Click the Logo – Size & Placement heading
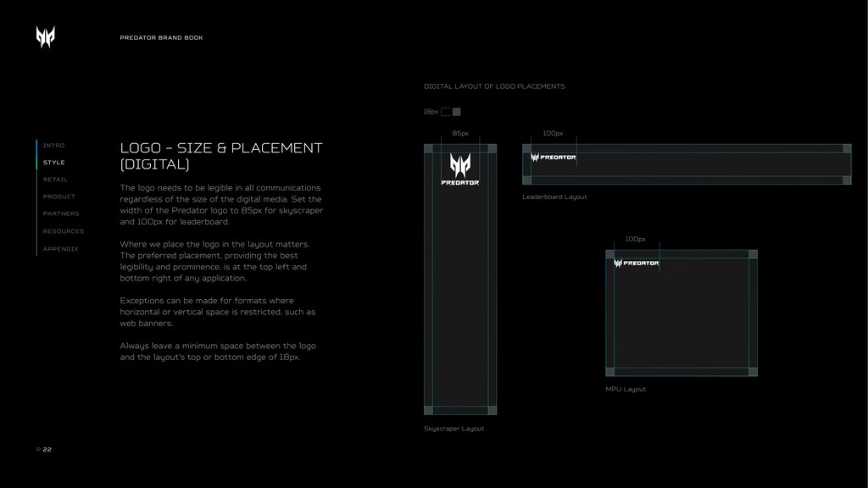Image resolution: width=868 pixels, height=488 pixels. 220,156
